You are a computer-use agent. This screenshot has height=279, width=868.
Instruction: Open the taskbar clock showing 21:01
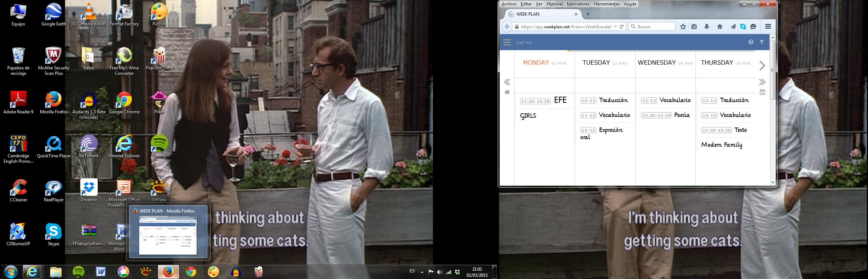click(x=477, y=272)
